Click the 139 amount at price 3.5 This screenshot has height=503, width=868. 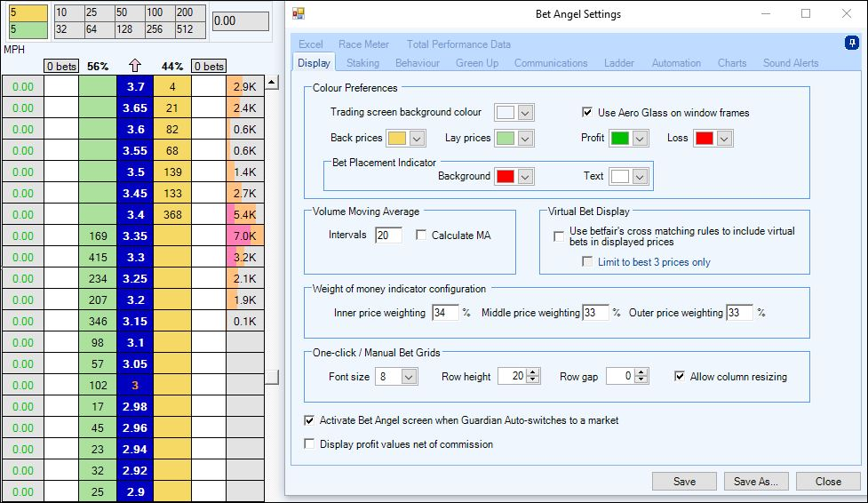(172, 172)
